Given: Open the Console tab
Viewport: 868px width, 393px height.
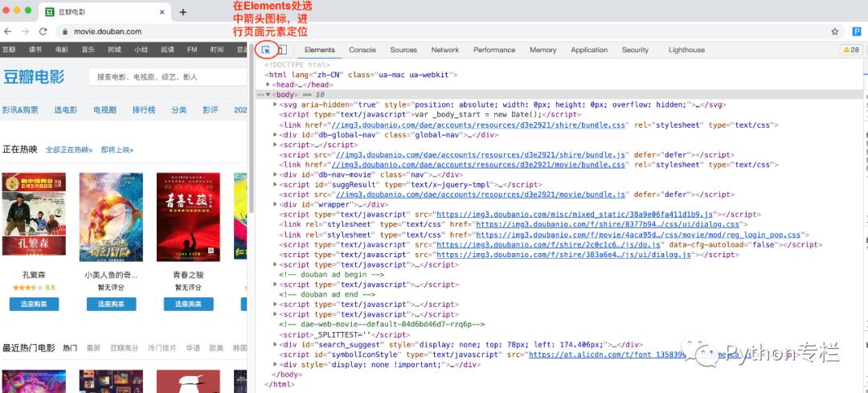Looking at the screenshot, I should point(362,50).
